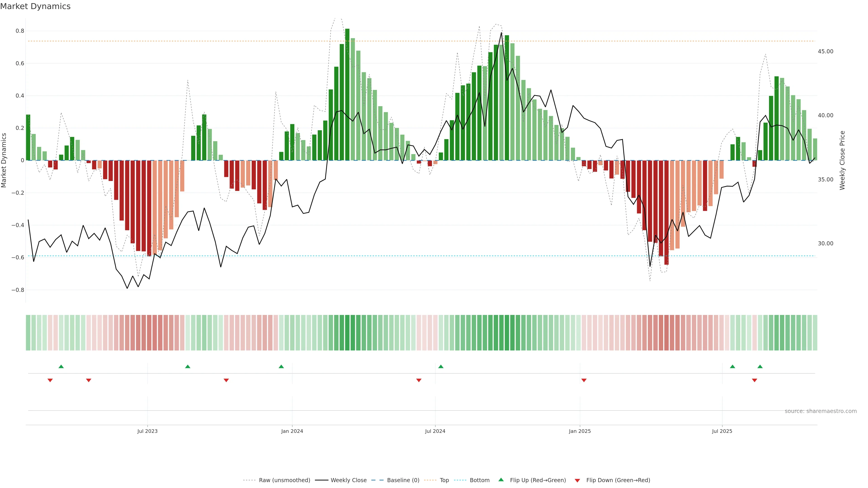Click the source: sharemaestro.com text

coord(821,411)
